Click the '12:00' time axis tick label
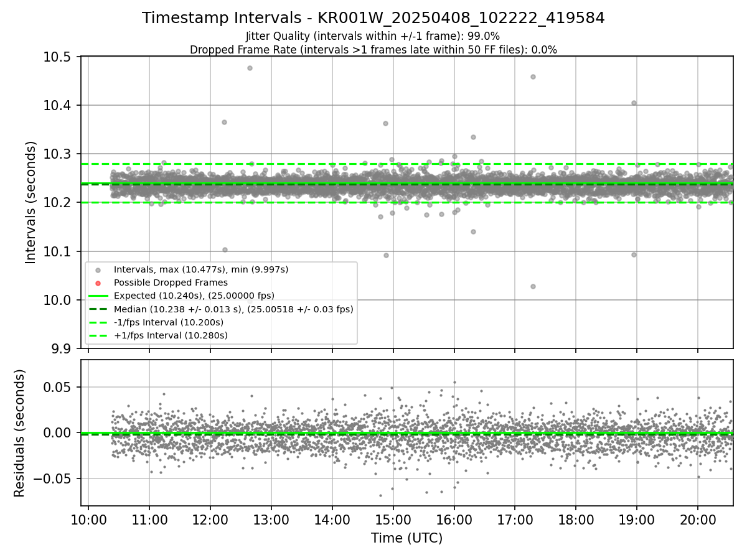The height and width of the screenshot is (560, 747). 210,520
